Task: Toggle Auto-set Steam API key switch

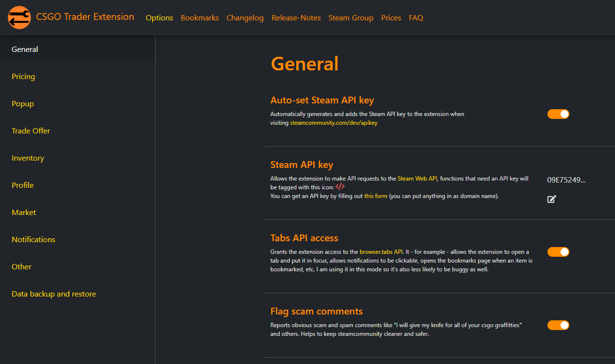Action: [x=558, y=114]
